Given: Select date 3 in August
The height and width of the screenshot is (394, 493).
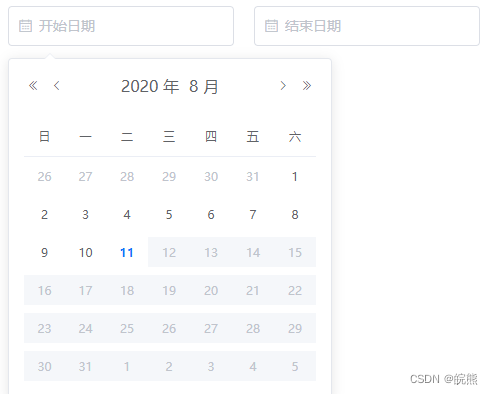Looking at the screenshot, I should [86, 214].
